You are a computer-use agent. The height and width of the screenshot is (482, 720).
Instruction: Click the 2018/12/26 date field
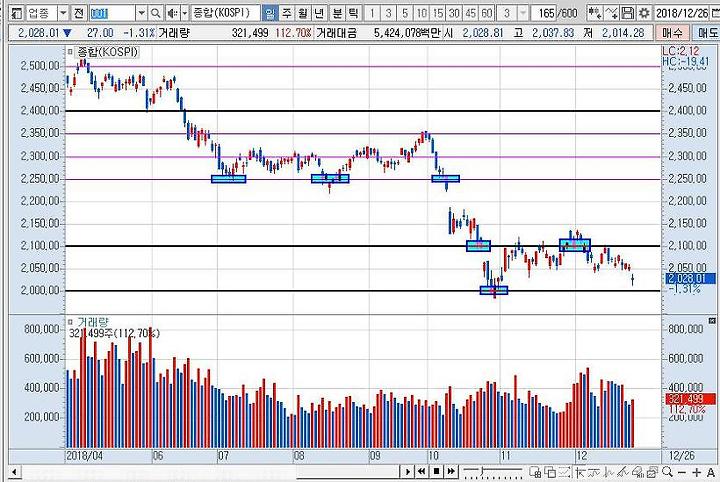click(x=681, y=13)
